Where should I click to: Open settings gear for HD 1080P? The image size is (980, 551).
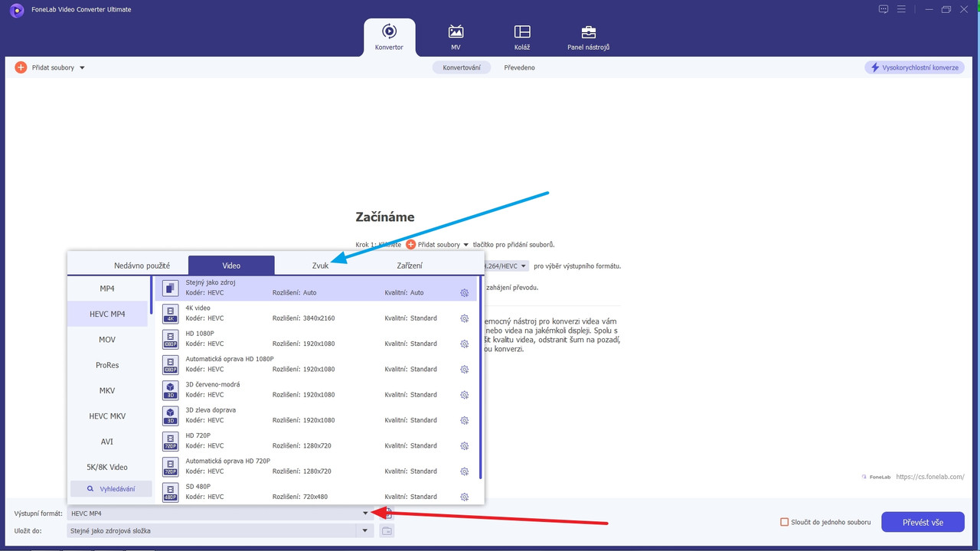click(x=464, y=344)
